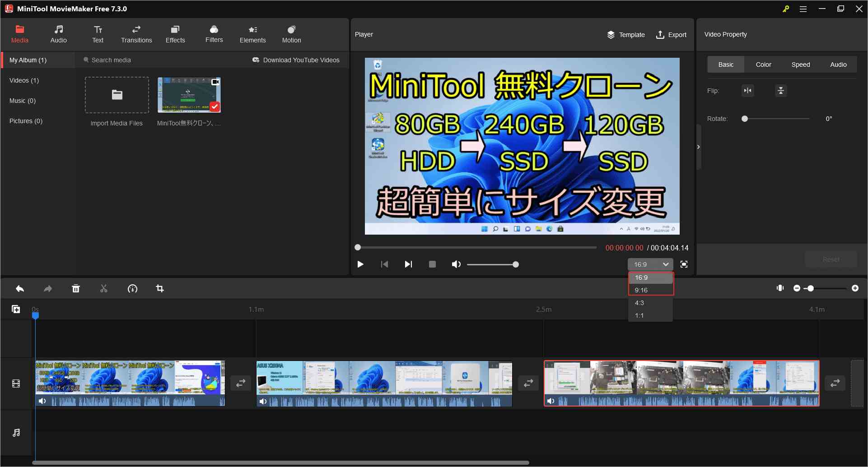Open the Effects tab
The width and height of the screenshot is (868, 467).
tap(175, 34)
